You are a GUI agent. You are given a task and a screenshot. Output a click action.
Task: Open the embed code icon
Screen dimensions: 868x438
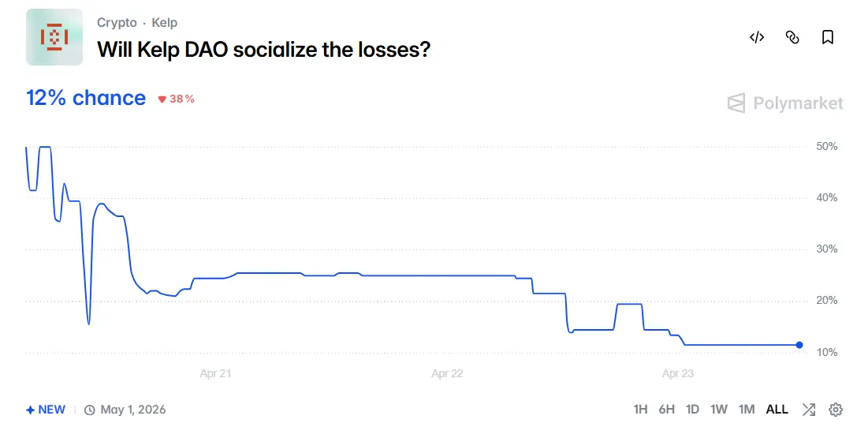tap(757, 37)
